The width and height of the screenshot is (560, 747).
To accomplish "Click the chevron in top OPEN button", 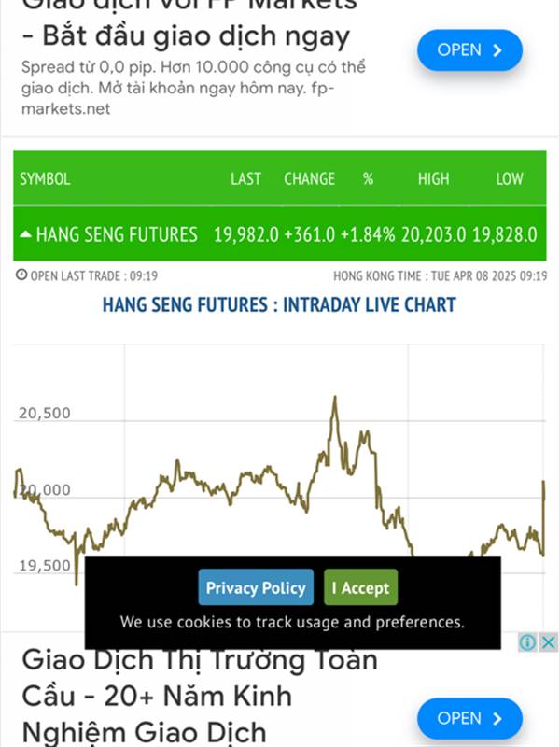I will coord(497,50).
